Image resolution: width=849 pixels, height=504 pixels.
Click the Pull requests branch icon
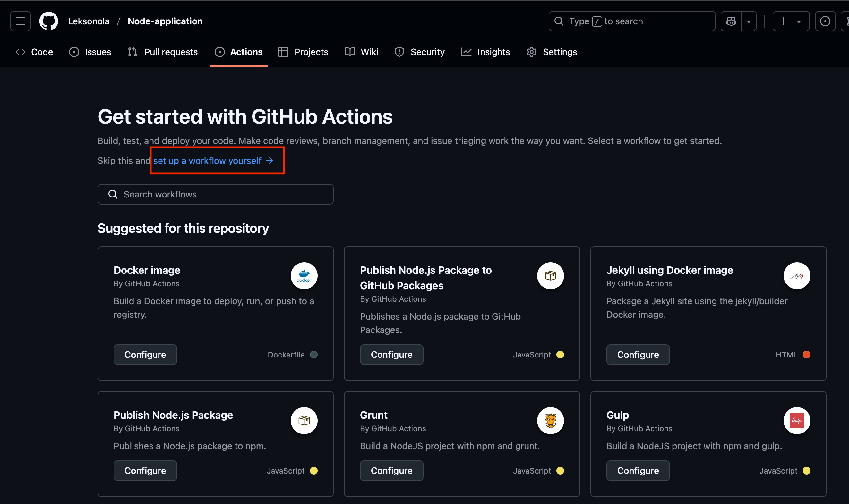tap(133, 52)
